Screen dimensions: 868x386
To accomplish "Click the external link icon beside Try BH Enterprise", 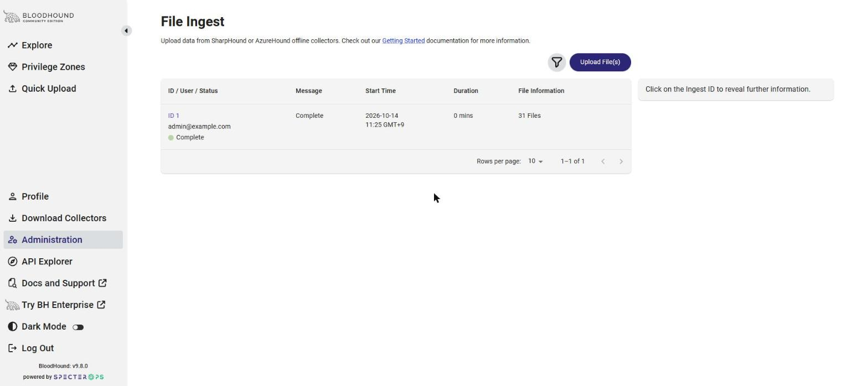I will (x=101, y=305).
